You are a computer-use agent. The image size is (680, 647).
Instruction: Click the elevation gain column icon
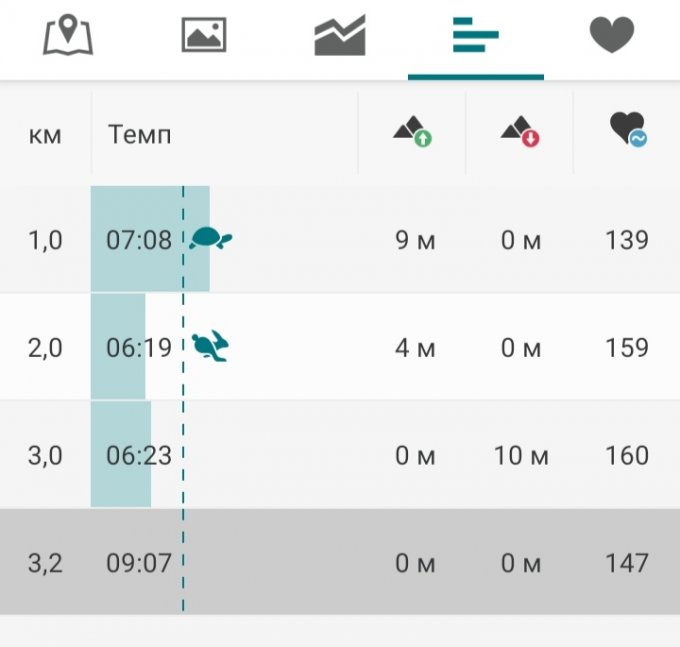click(x=411, y=132)
